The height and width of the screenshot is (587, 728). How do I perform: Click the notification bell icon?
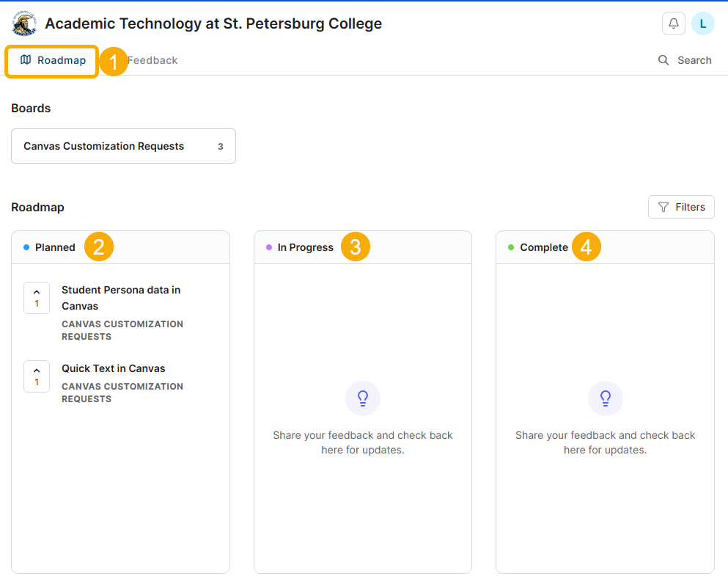click(673, 23)
